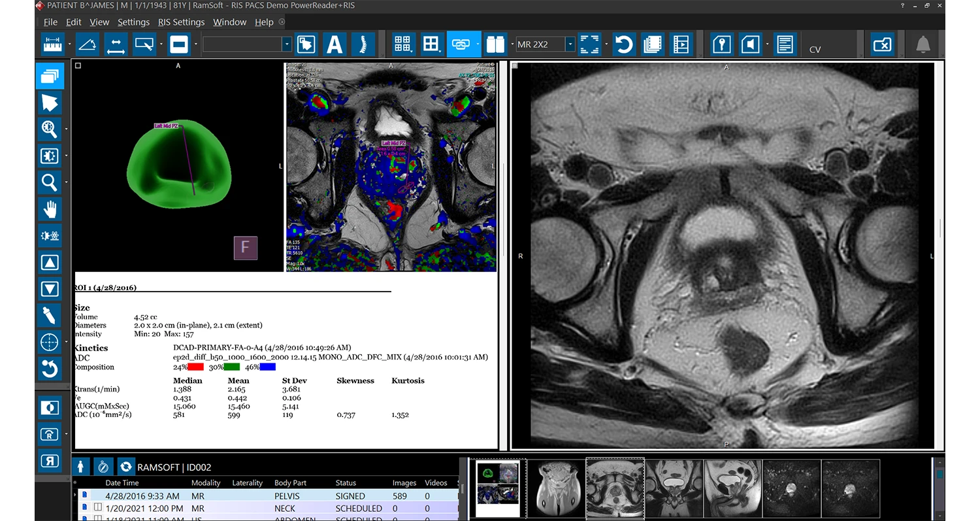
Task: Choose the eyedropper tool in sidebar
Action: click(50, 315)
